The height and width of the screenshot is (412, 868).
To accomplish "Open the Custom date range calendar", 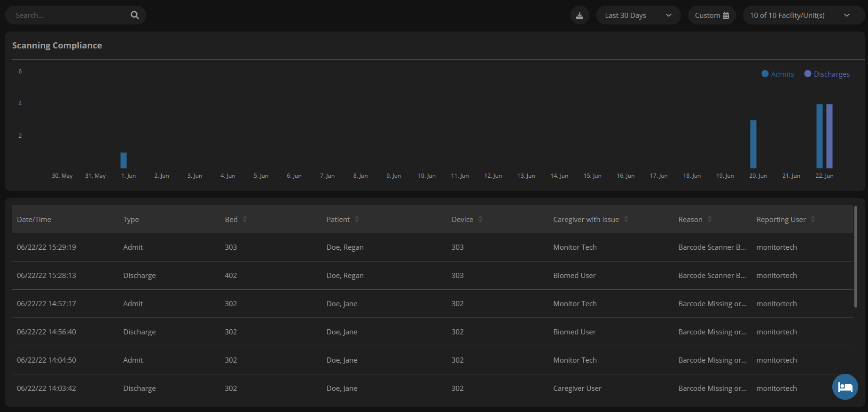I will click(x=712, y=16).
